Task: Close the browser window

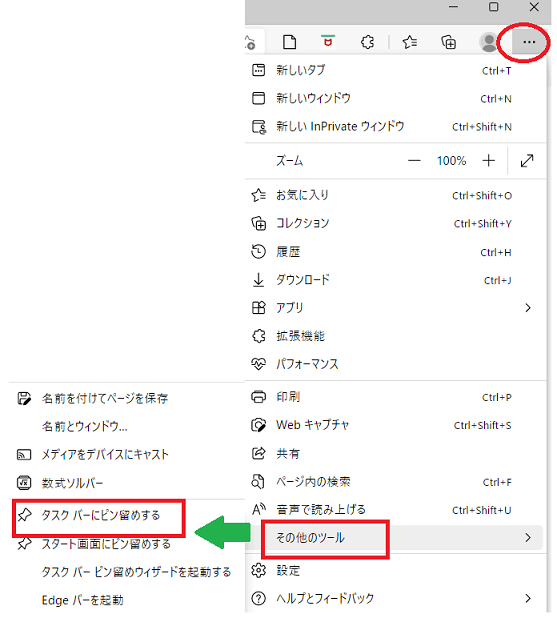Action: click(x=534, y=7)
